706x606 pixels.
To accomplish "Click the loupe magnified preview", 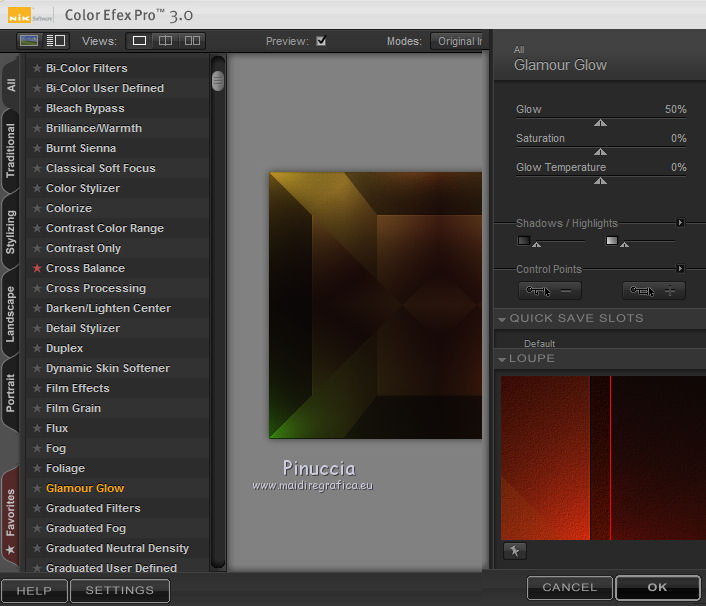I will 603,458.
